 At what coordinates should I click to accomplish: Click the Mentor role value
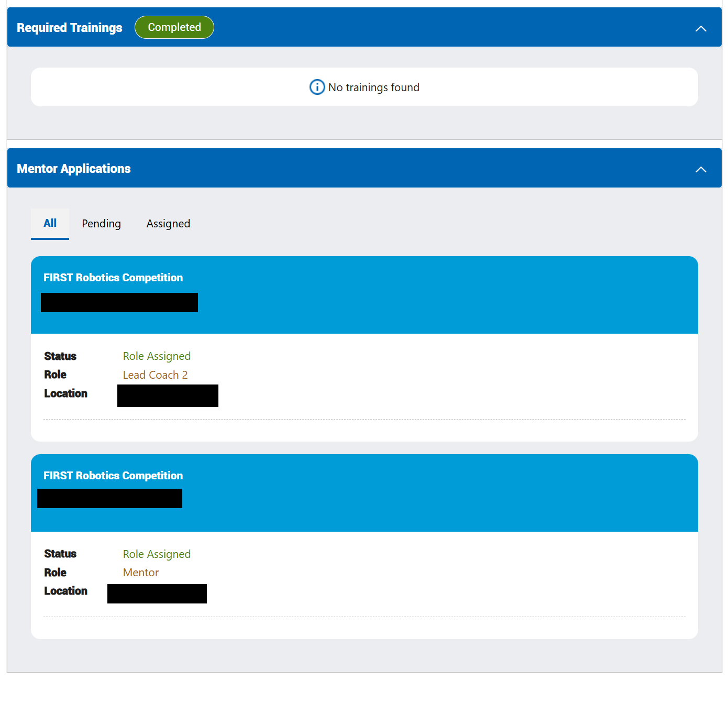pyautogui.click(x=141, y=573)
